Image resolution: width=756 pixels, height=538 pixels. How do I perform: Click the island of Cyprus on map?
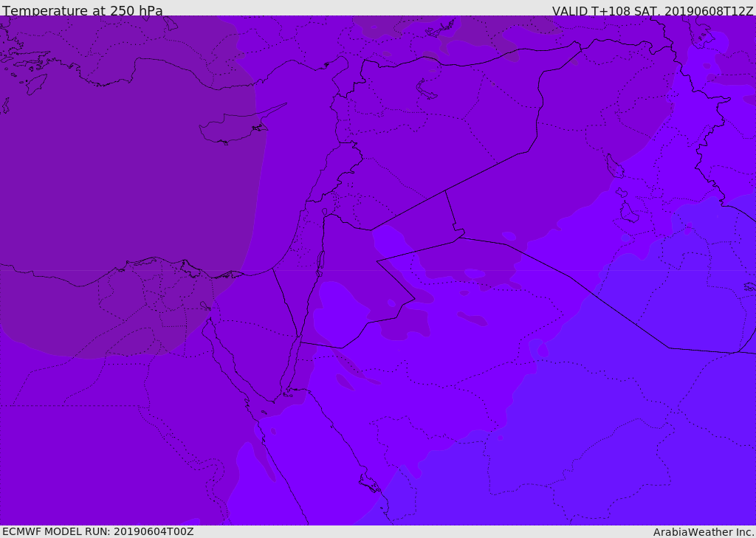tap(237, 126)
